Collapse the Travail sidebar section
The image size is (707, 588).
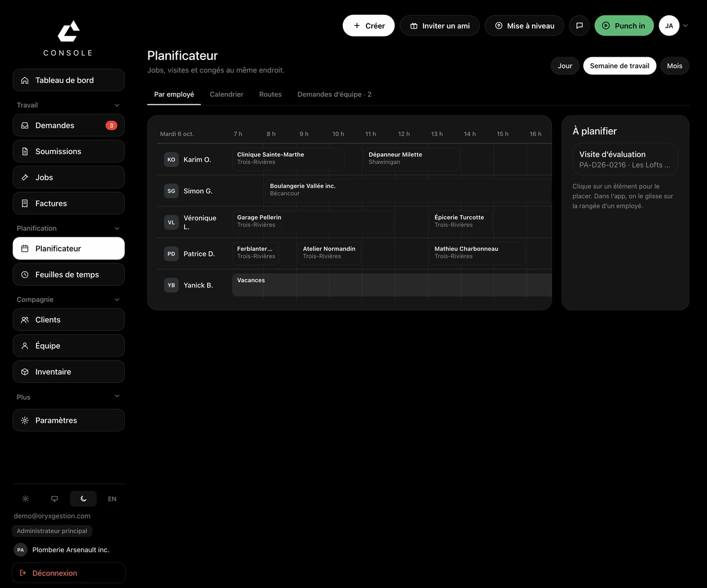pyautogui.click(x=117, y=105)
